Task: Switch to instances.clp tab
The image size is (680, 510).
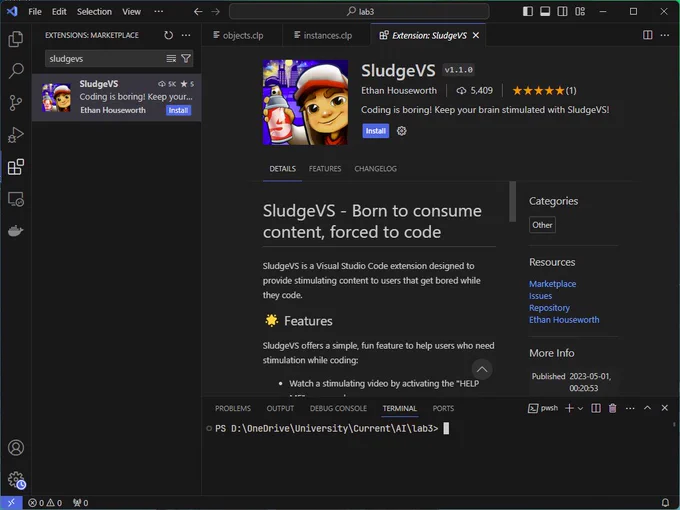Action: click(x=326, y=35)
